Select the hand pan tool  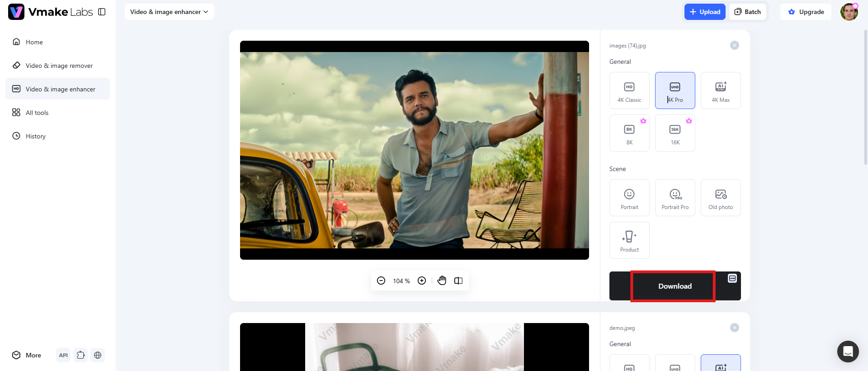442,281
